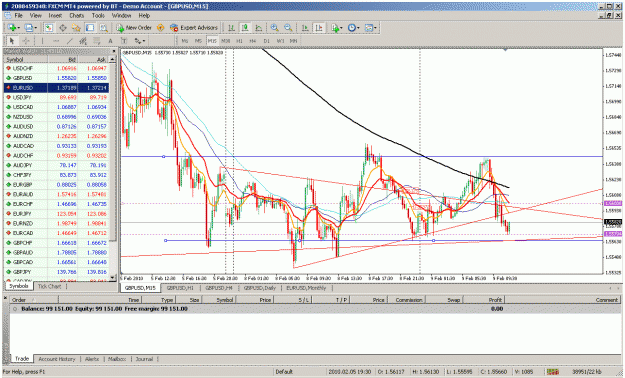Show the Data Window via crosshair-target icon
The width and height of the screenshot is (625, 378).
click(x=63, y=28)
